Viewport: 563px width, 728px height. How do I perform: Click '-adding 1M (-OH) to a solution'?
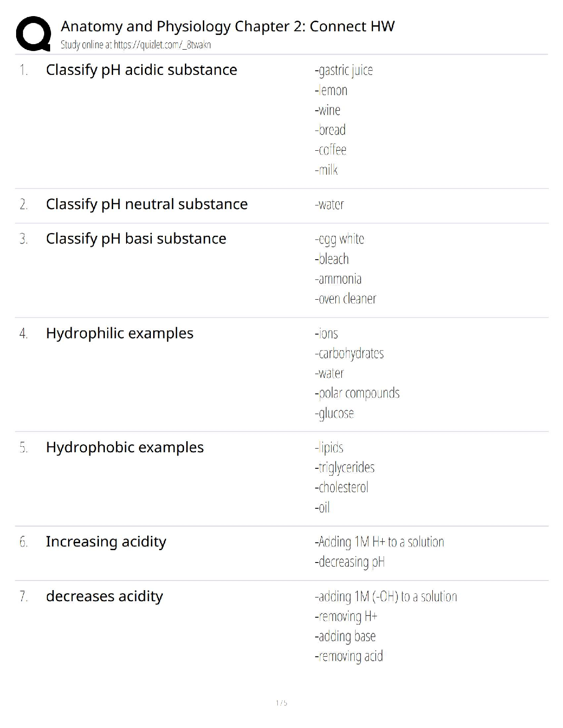pyautogui.click(x=386, y=597)
